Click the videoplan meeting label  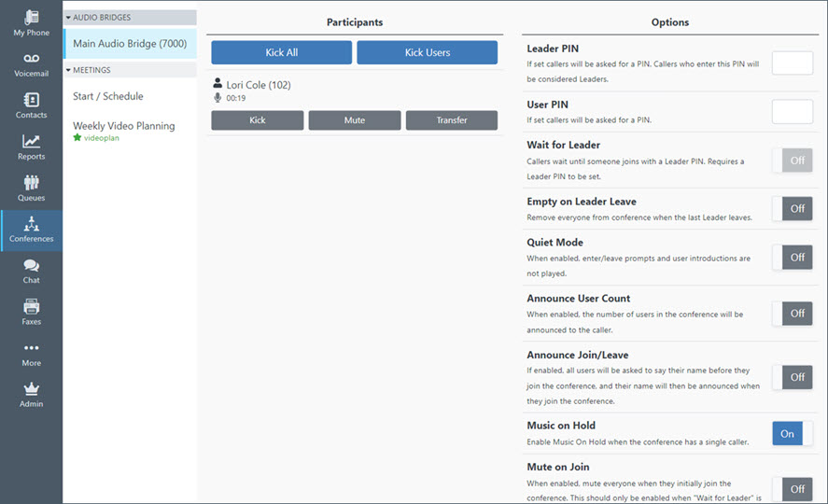102,138
